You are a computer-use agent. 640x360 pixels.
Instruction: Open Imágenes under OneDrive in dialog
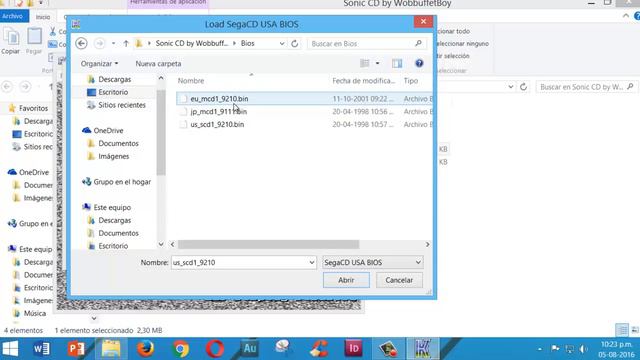tap(113, 156)
